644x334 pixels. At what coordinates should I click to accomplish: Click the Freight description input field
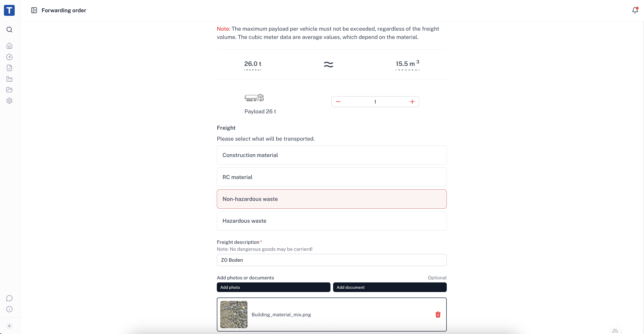(331, 260)
